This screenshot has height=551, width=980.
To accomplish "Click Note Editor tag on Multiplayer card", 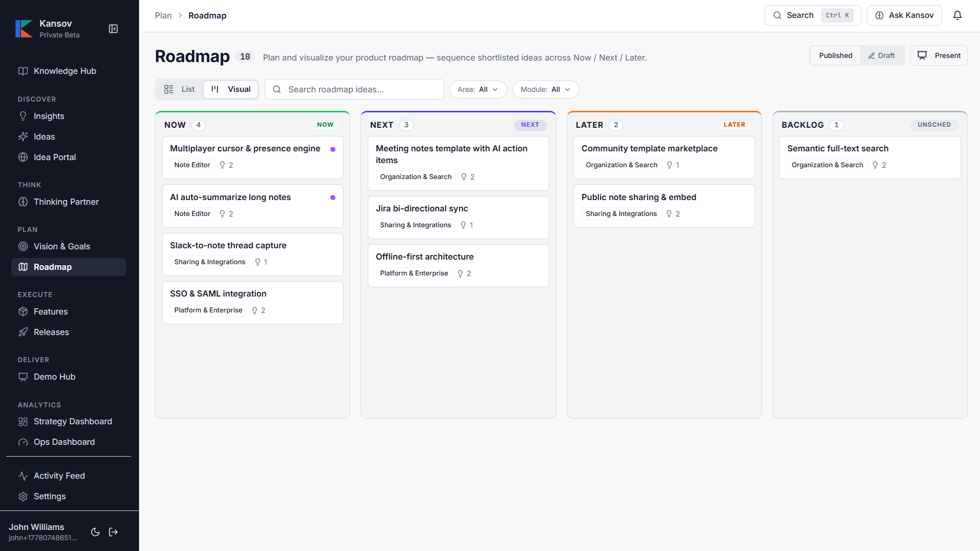I will click(x=192, y=165).
